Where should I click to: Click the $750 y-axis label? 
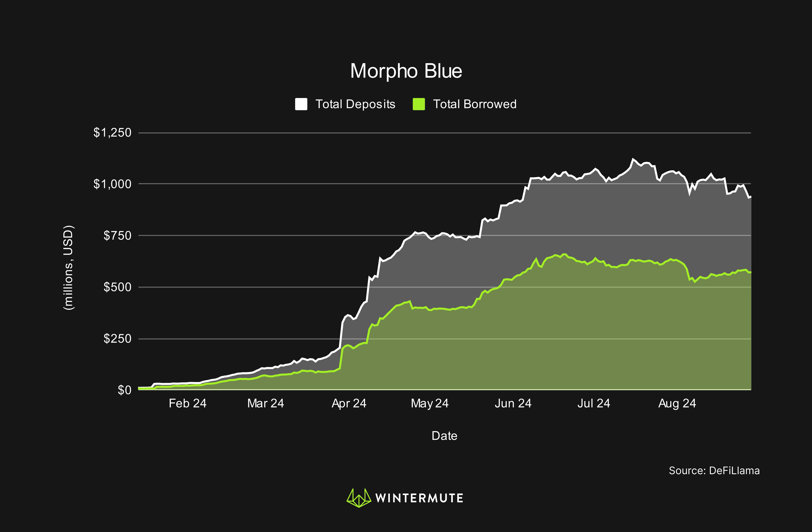[117, 236]
